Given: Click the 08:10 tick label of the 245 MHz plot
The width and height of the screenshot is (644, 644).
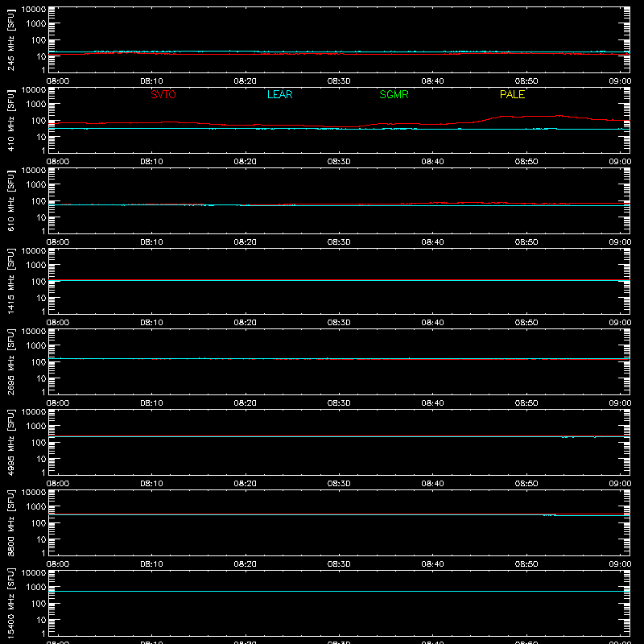Looking at the screenshot, I should pos(151,81).
